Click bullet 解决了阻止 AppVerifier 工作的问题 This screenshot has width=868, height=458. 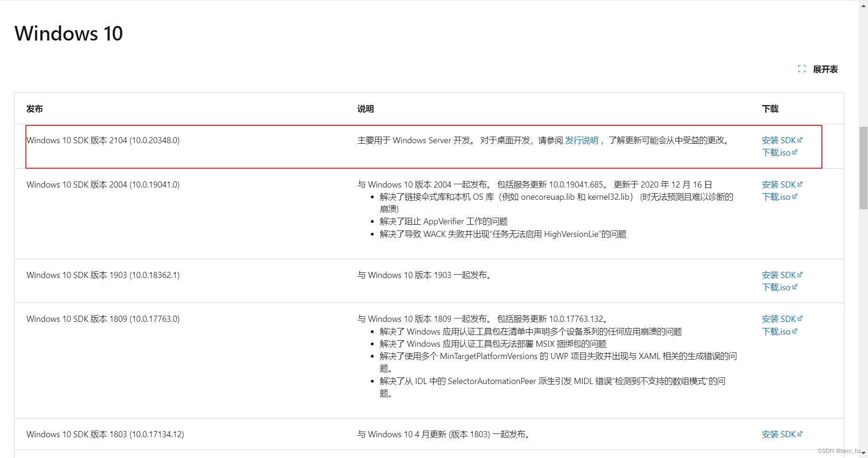point(443,221)
